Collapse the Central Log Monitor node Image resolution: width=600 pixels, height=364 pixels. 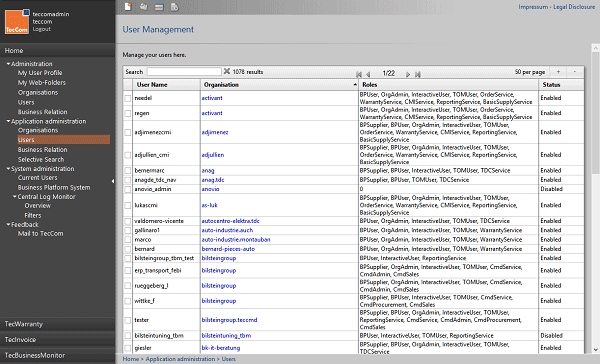pyautogui.click(x=15, y=197)
